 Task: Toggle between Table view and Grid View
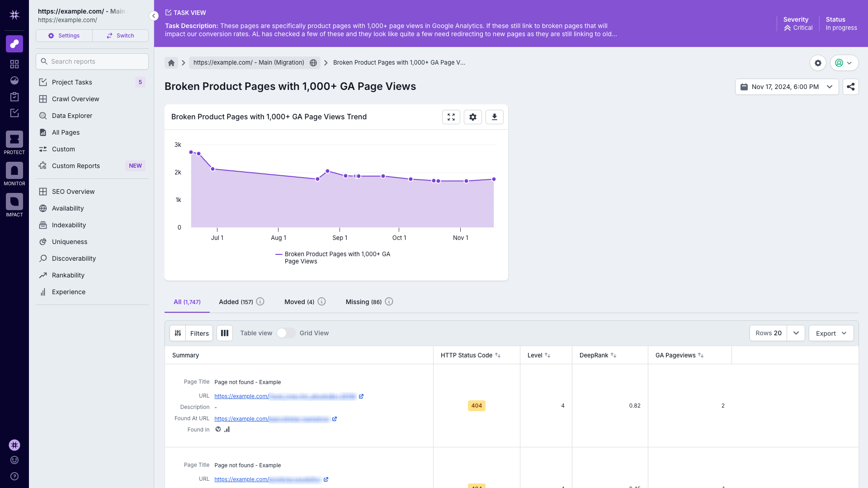(286, 333)
